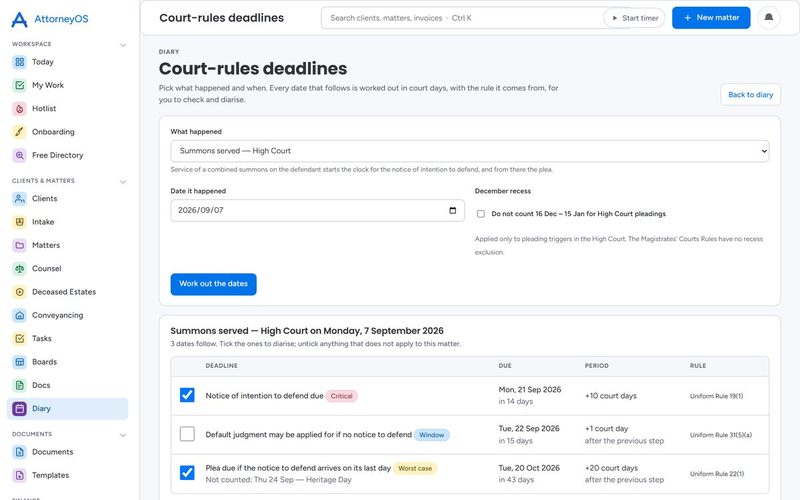
Task: Click the Mon, 21 Sep 2026 due date
Action: [x=530, y=390]
